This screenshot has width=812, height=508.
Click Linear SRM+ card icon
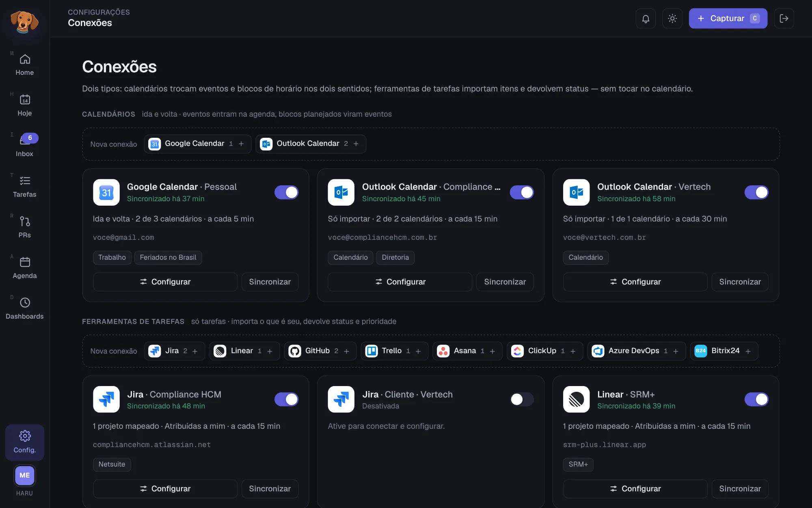click(576, 399)
